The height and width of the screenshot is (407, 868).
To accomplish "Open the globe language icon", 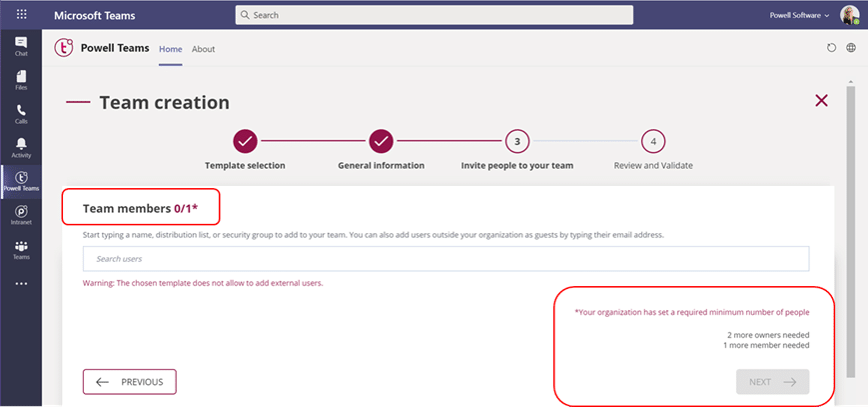I will click(850, 48).
